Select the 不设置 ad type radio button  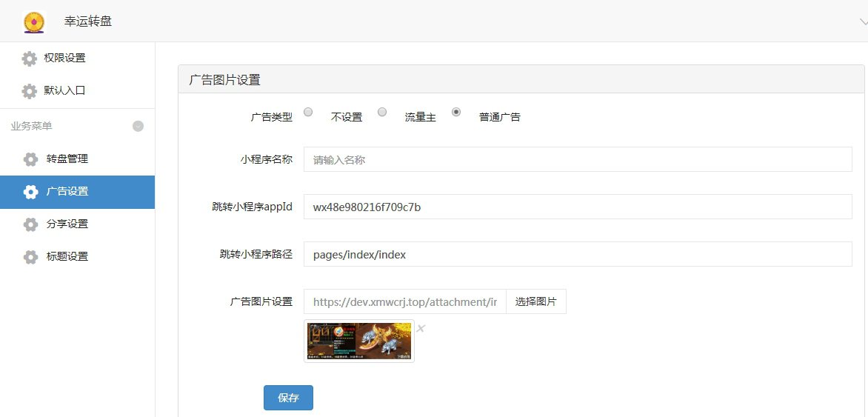click(308, 112)
